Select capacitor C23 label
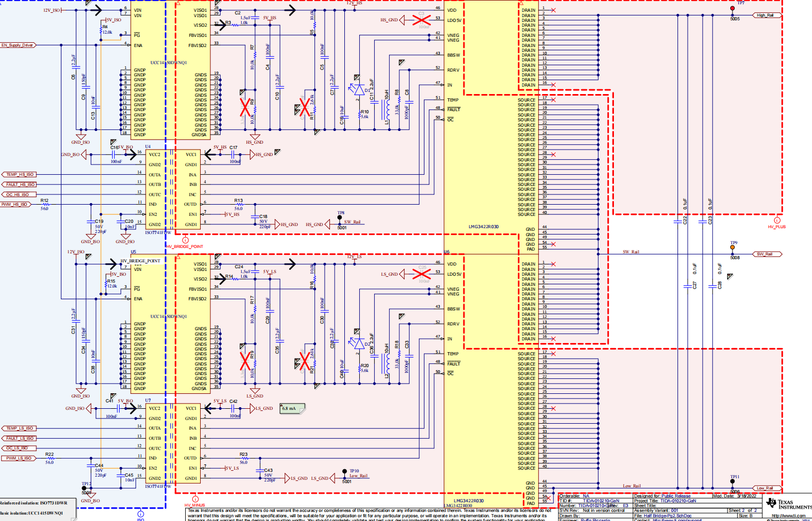This screenshot has width=812, height=521. coord(710,220)
